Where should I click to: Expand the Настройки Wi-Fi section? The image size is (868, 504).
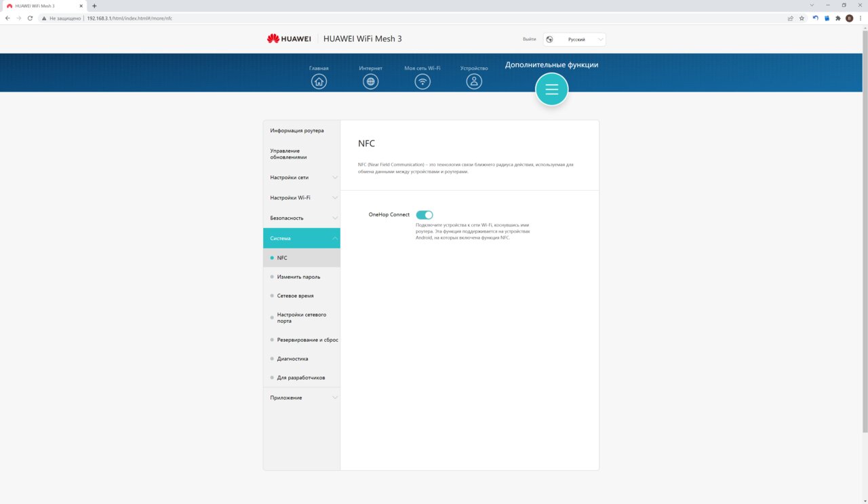[x=302, y=198]
